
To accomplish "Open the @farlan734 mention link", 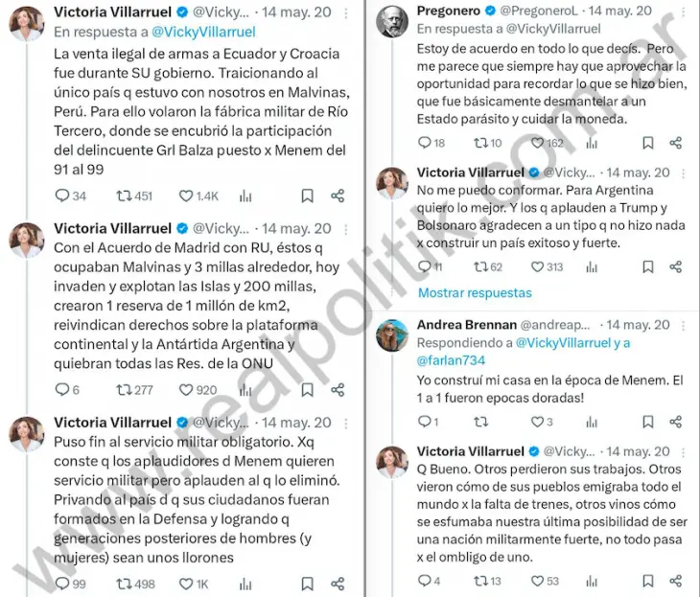I will click(x=451, y=360).
